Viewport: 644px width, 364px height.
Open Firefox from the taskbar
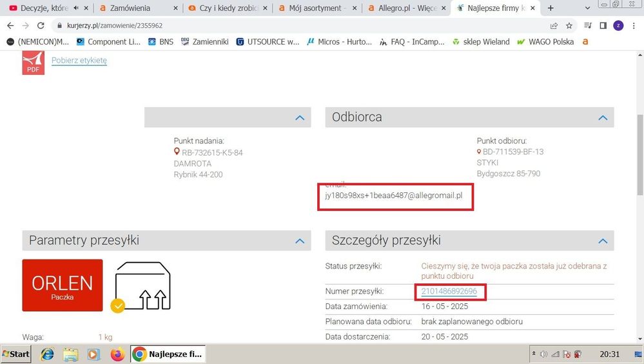pyautogui.click(x=117, y=354)
